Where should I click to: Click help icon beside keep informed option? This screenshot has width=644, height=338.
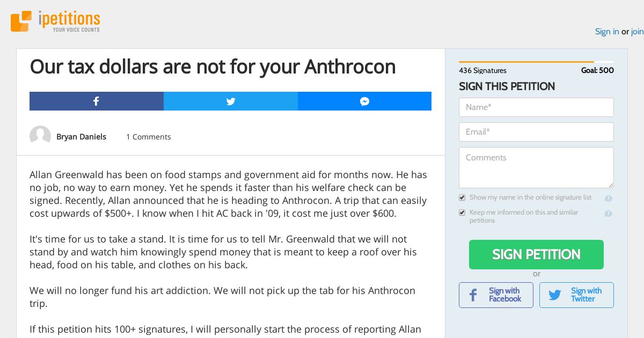pos(608,214)
